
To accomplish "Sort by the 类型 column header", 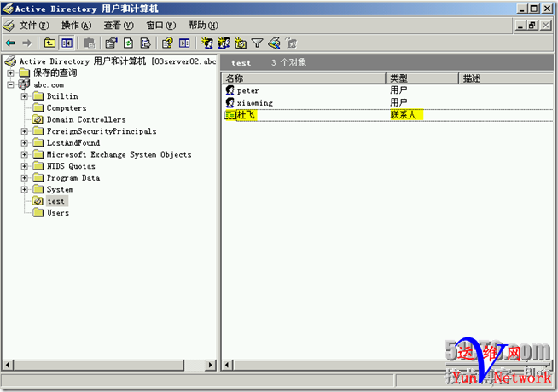I will click(422, 78).
